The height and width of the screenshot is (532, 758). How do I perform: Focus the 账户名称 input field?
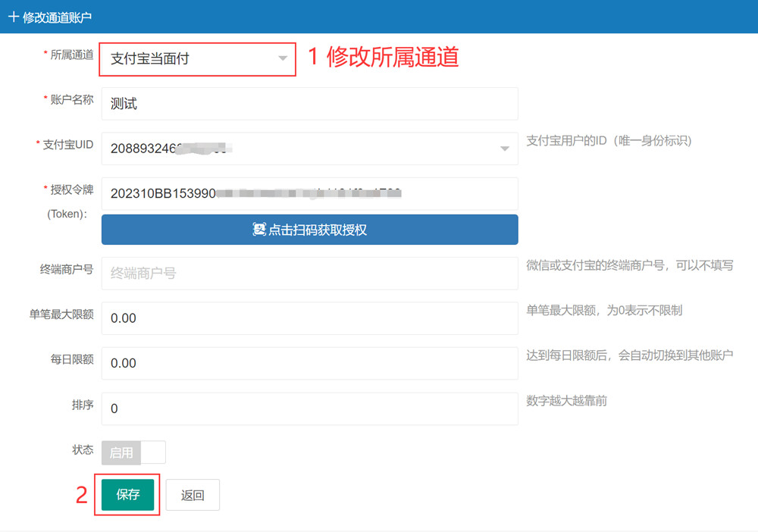[x=309, y=104]
